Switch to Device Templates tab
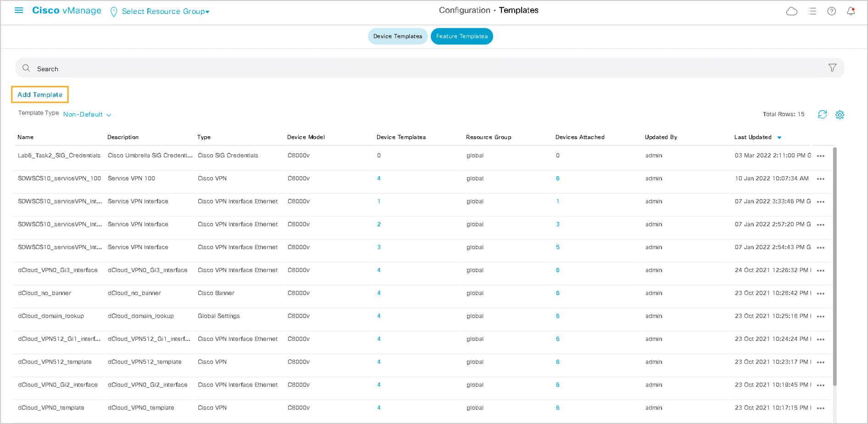Viewport: 868px width, 424px height. click(398, 36)
